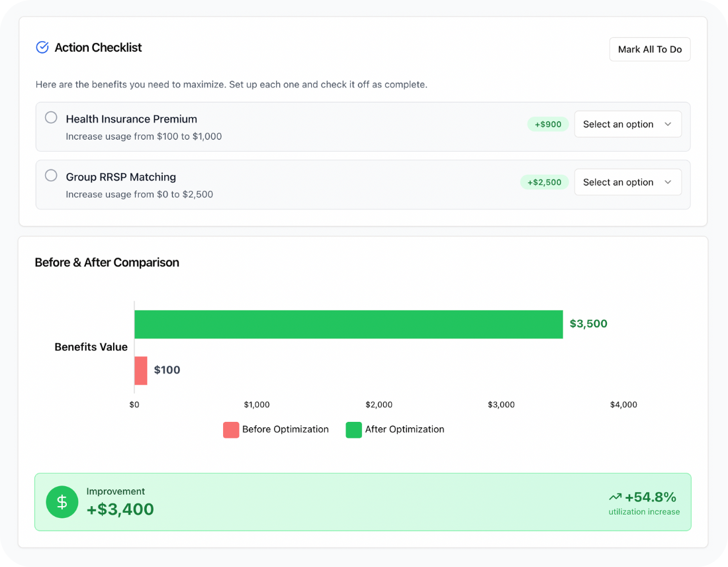Click the Before & After Comparison heading
728x567 pixels.
(x=107, y=262)
